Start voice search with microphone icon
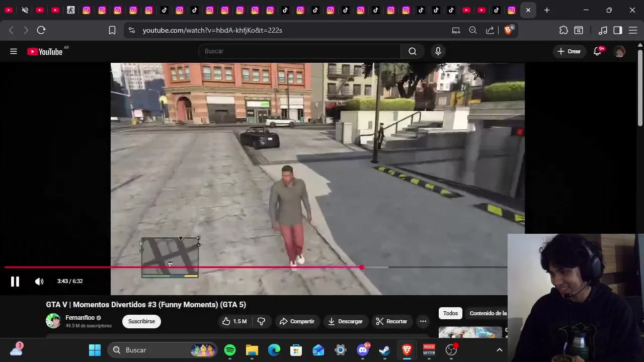644x362 pixels. pos(438,51)
